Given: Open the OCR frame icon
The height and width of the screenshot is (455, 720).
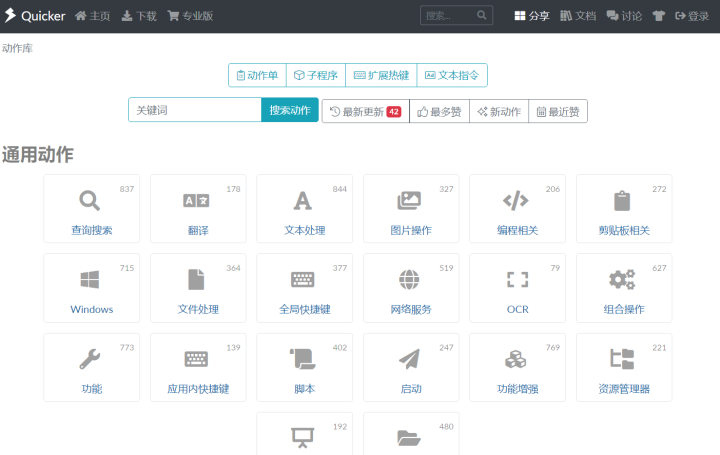Looking at the screenshot, I should coord(518,280).
